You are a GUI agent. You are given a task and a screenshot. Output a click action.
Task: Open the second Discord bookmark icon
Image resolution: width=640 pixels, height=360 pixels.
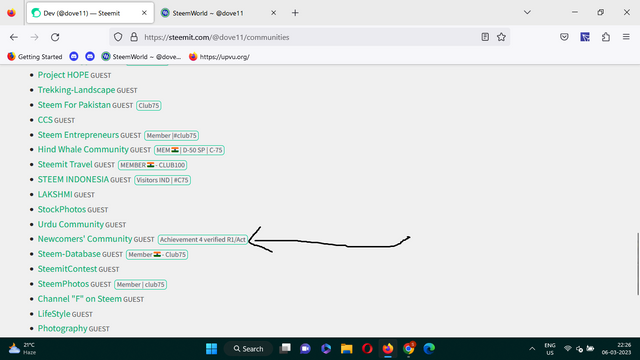(90, 57)
